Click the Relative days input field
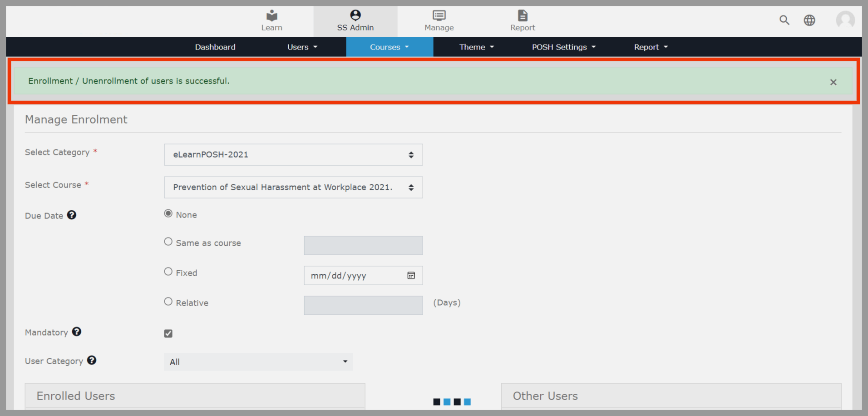868x416 pixels. [x=363, y=305]
